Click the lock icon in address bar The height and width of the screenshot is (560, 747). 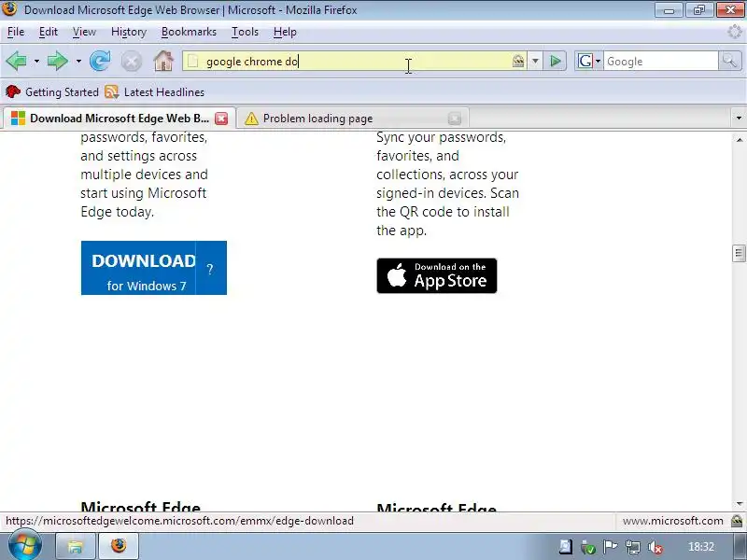[x=518, y=61]
